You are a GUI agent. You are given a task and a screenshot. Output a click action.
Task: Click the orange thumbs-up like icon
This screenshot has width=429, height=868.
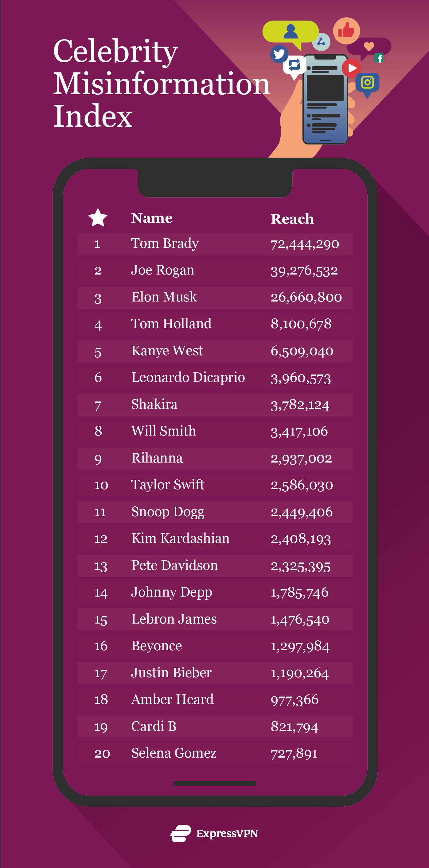click(x=346, y=31)
